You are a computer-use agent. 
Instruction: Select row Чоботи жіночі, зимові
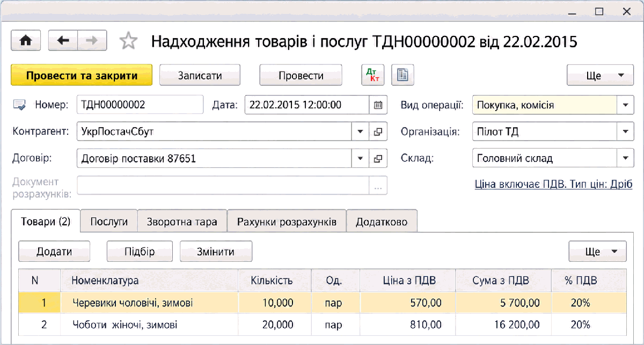[x=322, y=325]
